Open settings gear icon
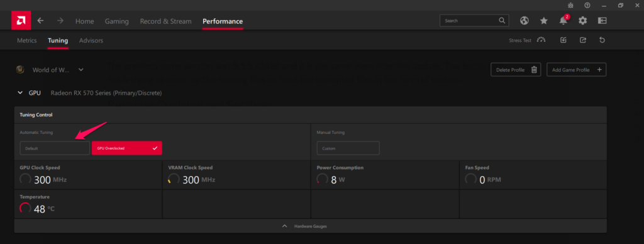Image resolution: width=644 pixels, height=244 pixels. [583, 21]
